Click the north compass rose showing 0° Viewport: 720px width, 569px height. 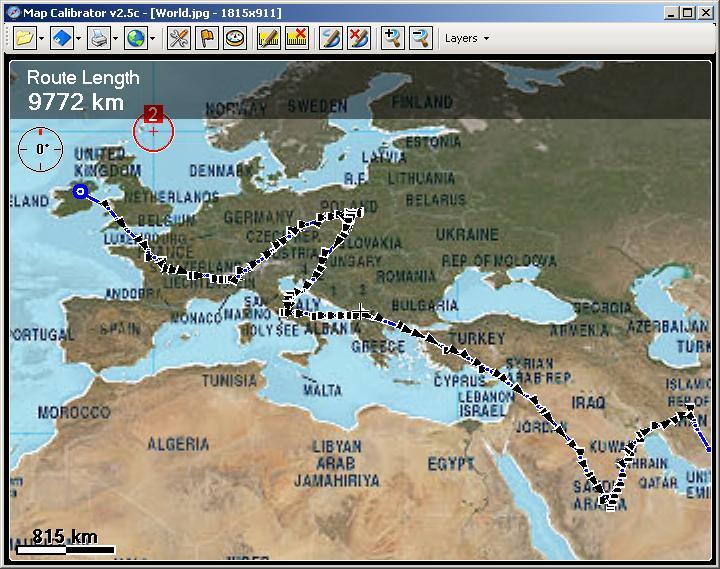[x=40, y=149]
